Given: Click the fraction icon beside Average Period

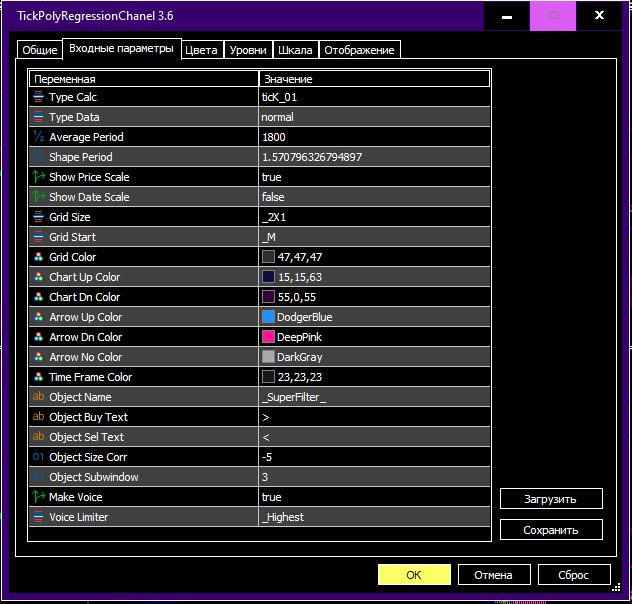Looking at the screenshot, I should pos(38,137).
